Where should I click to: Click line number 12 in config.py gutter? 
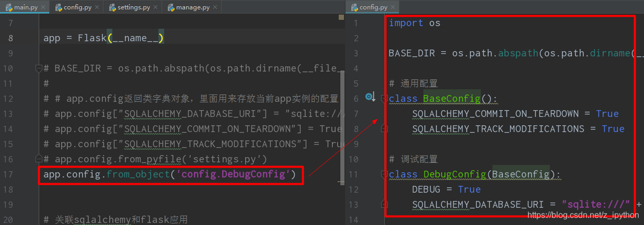(353, 189)
